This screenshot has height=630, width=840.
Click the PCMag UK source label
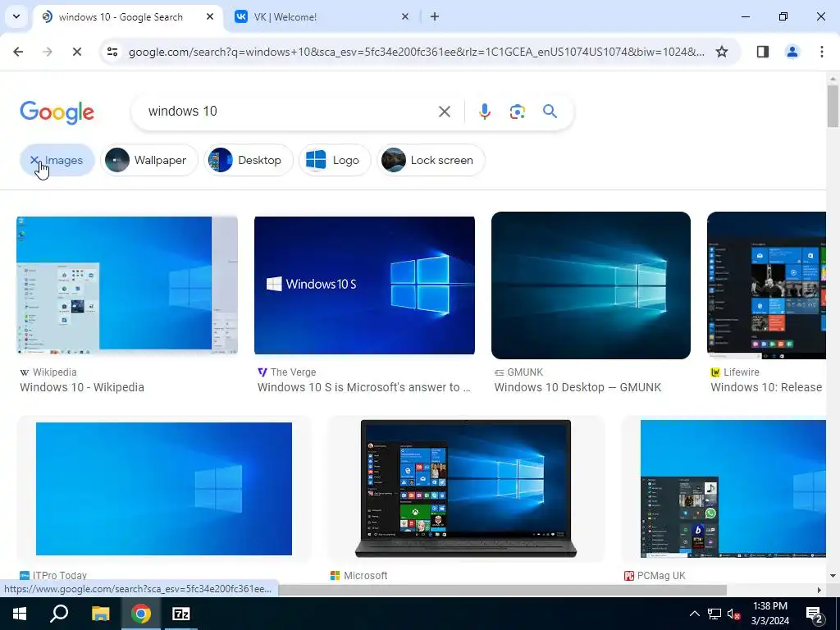661,575
